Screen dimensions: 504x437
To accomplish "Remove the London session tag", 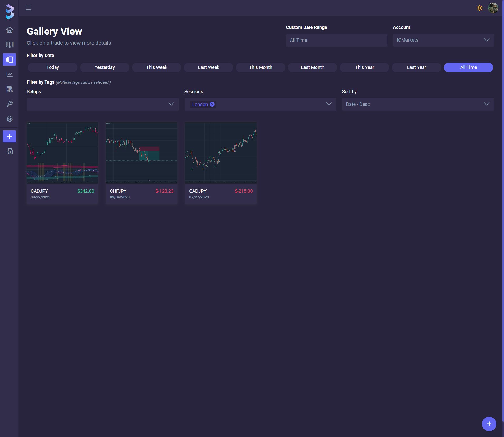I will tap(212, 104).
